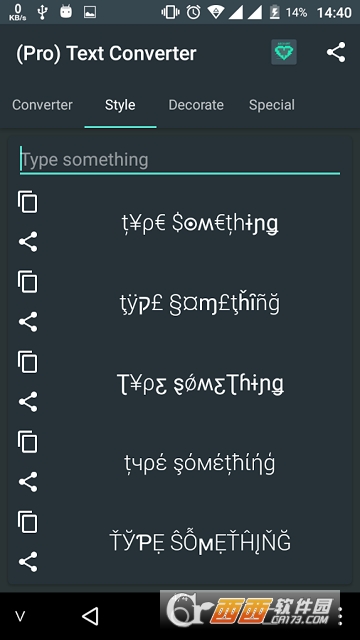The height and width of the screenshot is (640, 360).
Task: Share the first styled text result
Action: (28, 242)
